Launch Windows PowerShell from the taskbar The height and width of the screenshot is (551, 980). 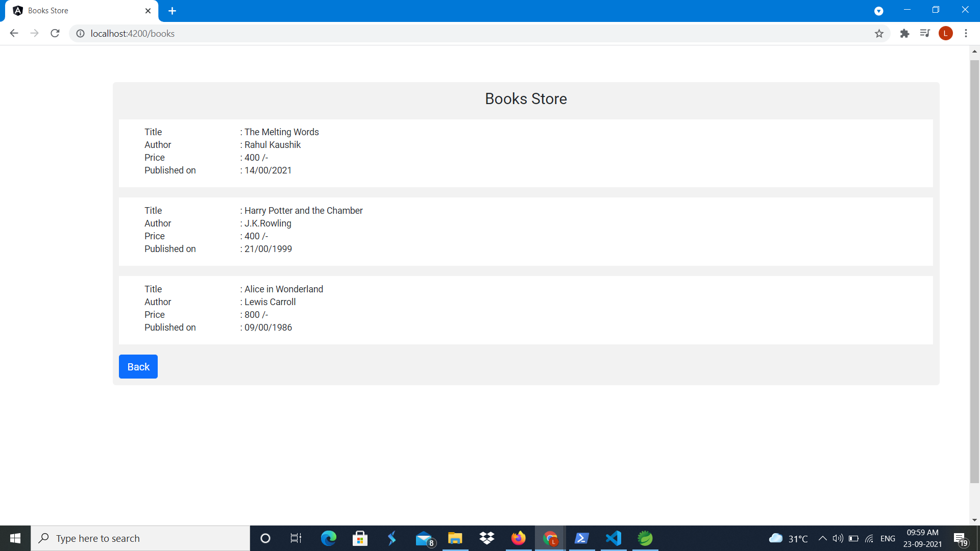click(x=582, y=538)
